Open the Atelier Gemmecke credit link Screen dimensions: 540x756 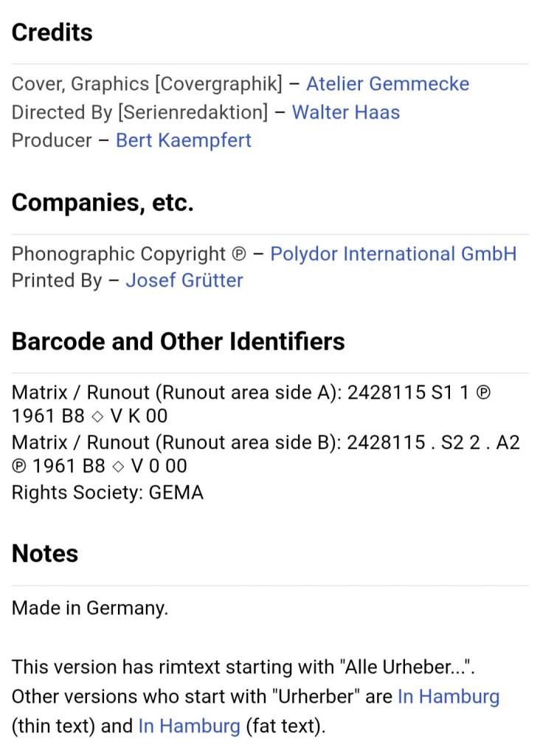point(387,84)
